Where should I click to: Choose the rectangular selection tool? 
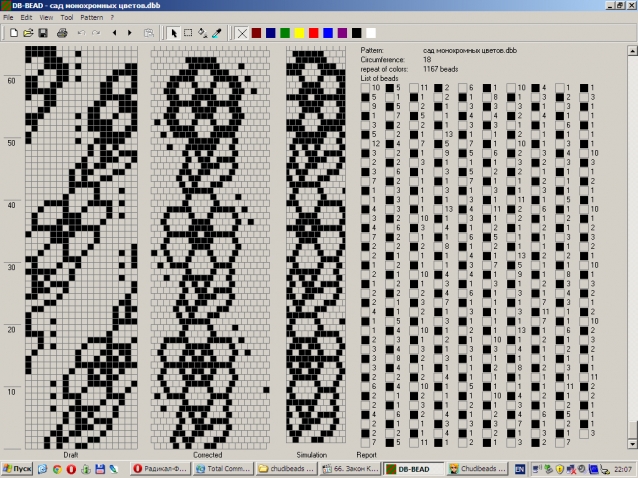pyautogui.click(x=188, y=33)
